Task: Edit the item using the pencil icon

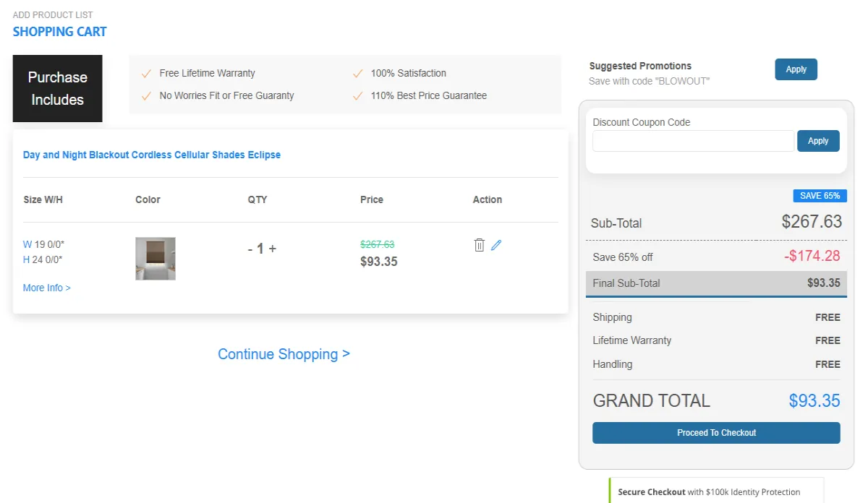Action: (x=495, y=245)
